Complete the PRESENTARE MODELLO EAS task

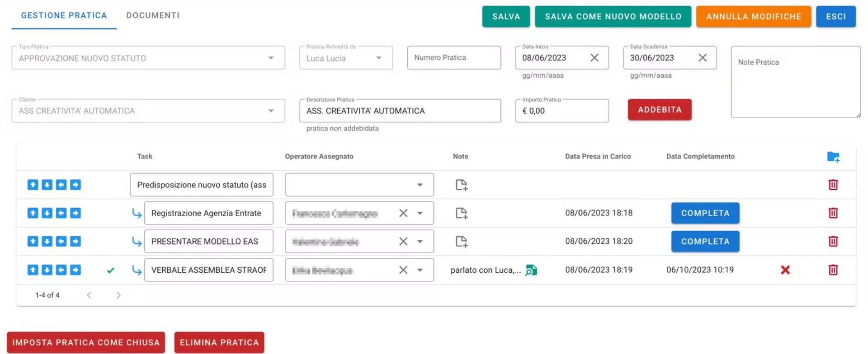coord(705,242)
